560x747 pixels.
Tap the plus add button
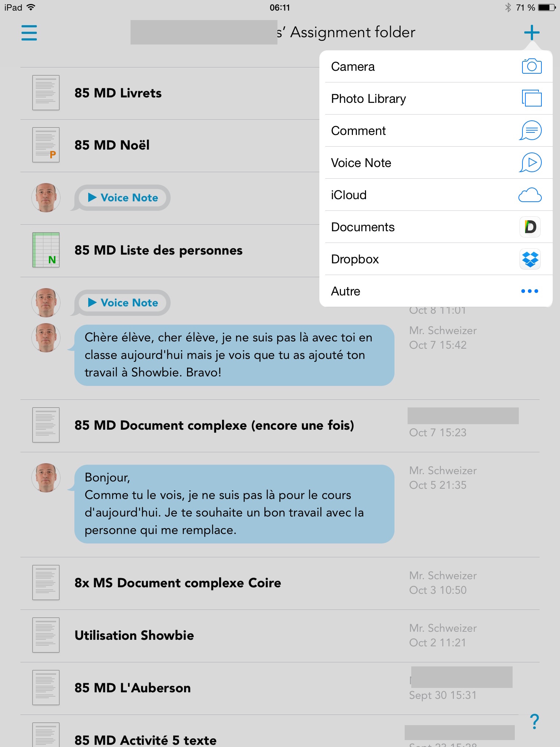coord(532,32)
